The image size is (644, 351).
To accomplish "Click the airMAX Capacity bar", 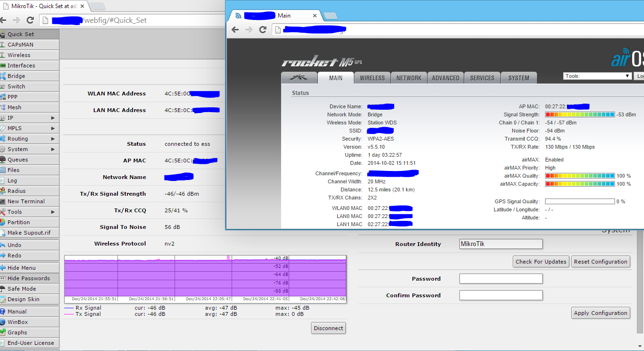I will [580, 184].
